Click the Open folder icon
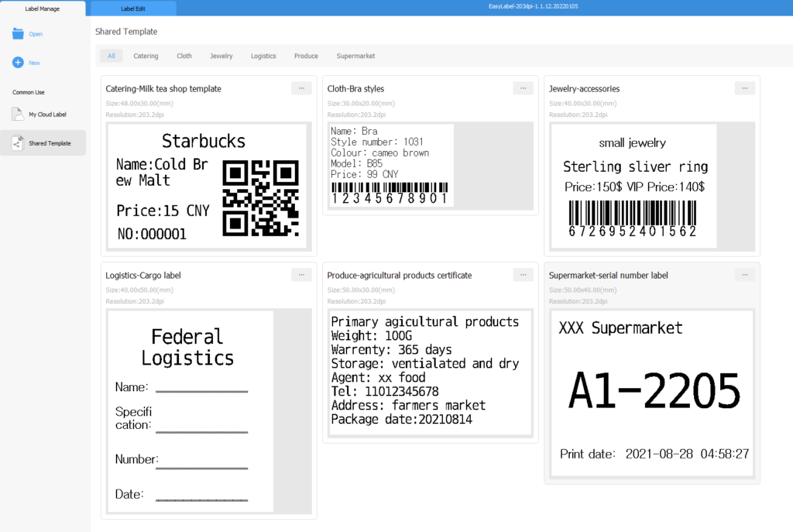 coord(19,34)
